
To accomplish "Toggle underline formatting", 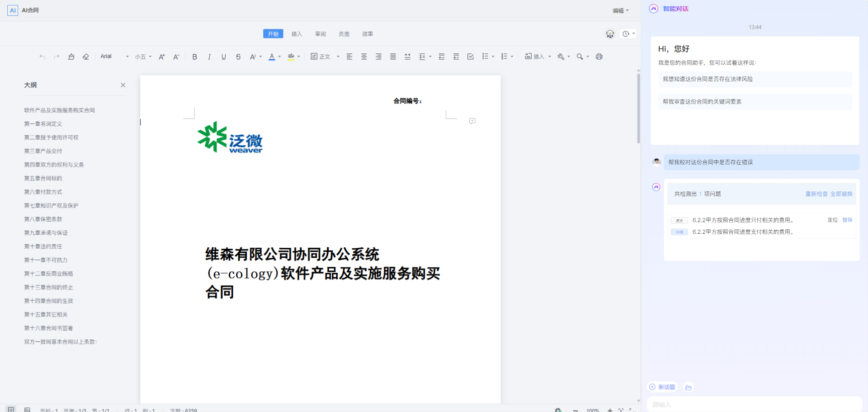I will pyautogui.click(x=224, y=57).
